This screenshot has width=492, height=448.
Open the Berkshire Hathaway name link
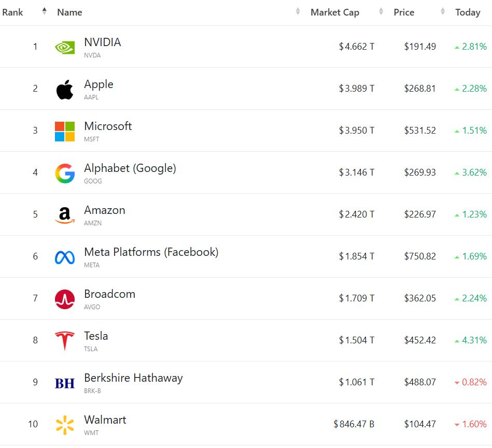point(133,378)
